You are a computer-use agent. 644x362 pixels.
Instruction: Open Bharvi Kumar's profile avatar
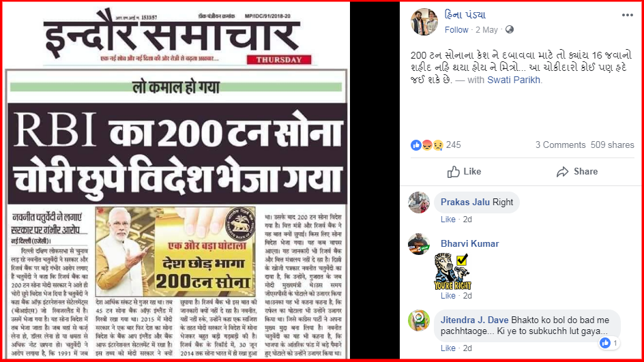click(x=419, y=244)
